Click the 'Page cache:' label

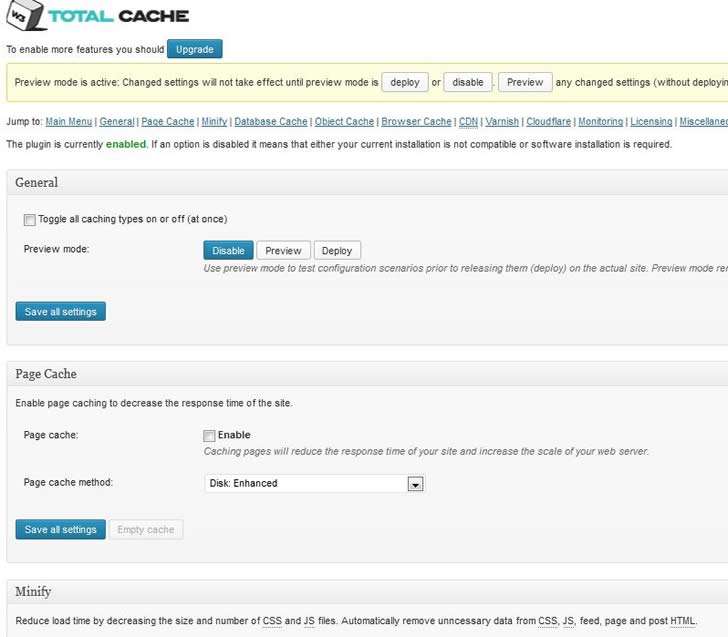coord(51,435)
